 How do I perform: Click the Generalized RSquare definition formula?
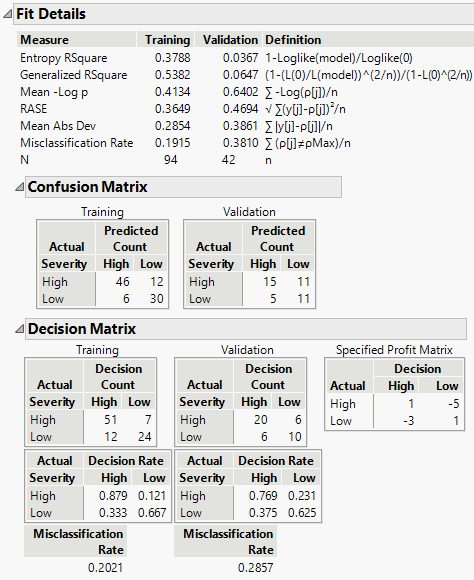pyautogui.click(x=369, y=75)
